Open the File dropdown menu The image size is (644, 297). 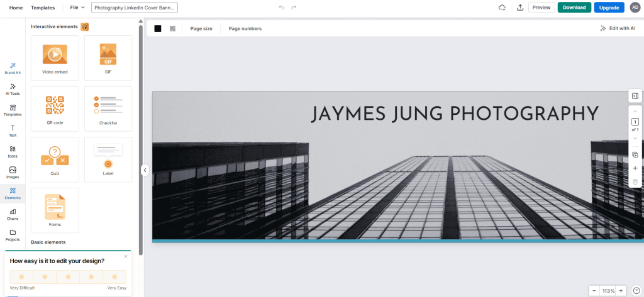(77, 8)
